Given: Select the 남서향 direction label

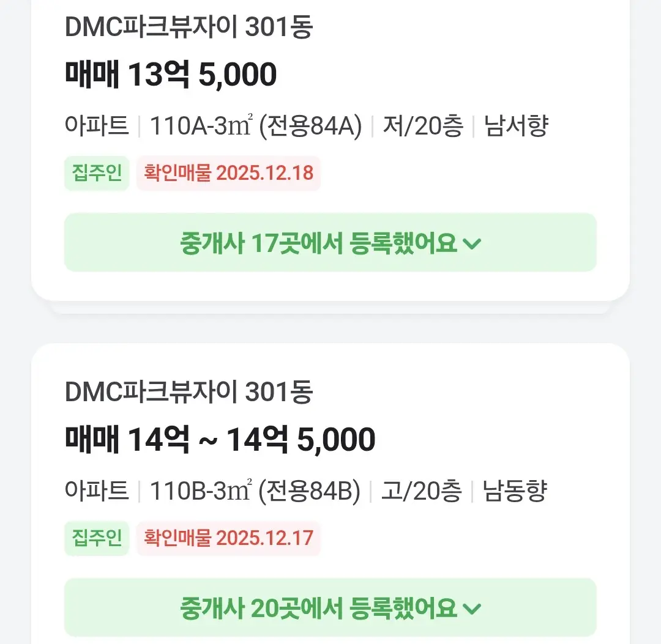Looking at the screenshot, I should pos(516,127).
